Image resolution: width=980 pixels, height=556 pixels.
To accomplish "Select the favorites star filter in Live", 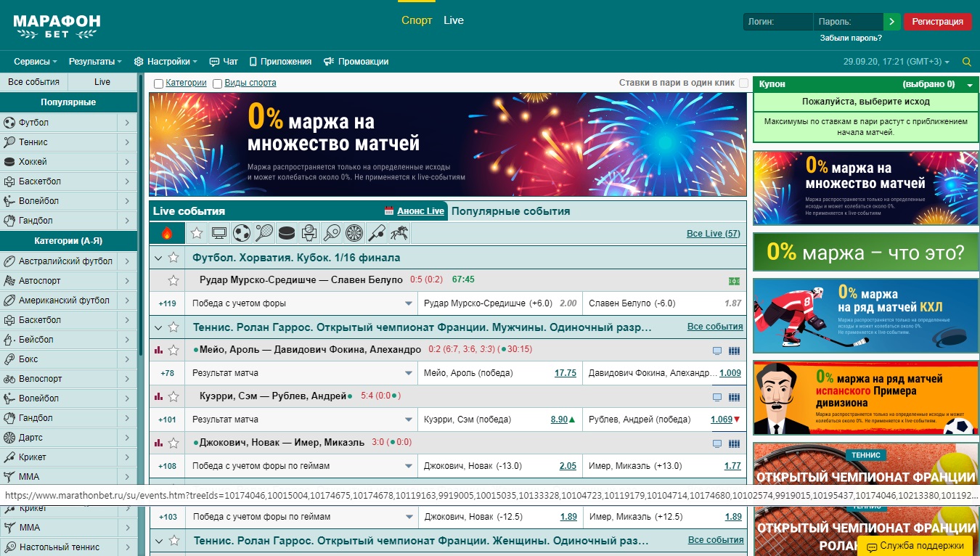I will click(197, 233).
